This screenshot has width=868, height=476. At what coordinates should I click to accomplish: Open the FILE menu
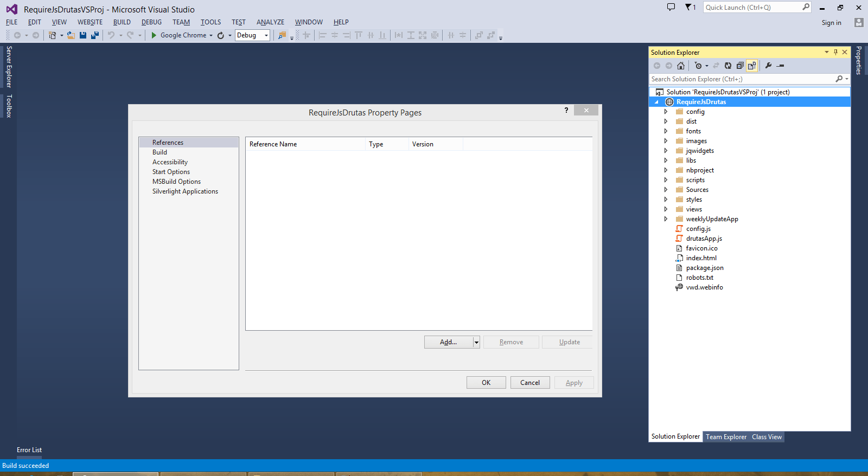[x=12, y=22]
